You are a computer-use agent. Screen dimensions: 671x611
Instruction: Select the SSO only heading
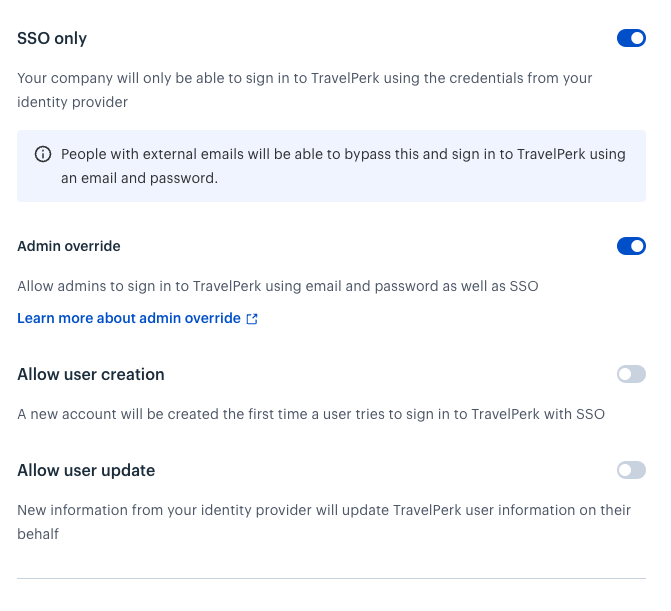(52, 39)
